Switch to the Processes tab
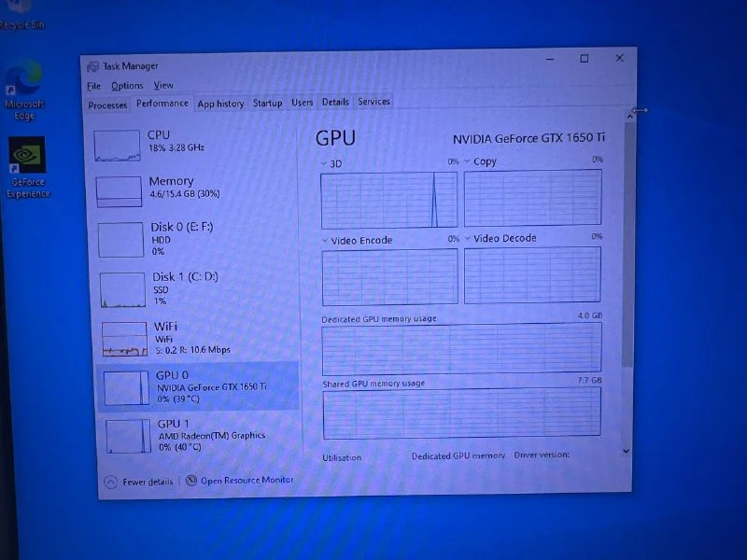Image resolution: width=747 pixels, height=560 pixels. [x=107, y=105]
